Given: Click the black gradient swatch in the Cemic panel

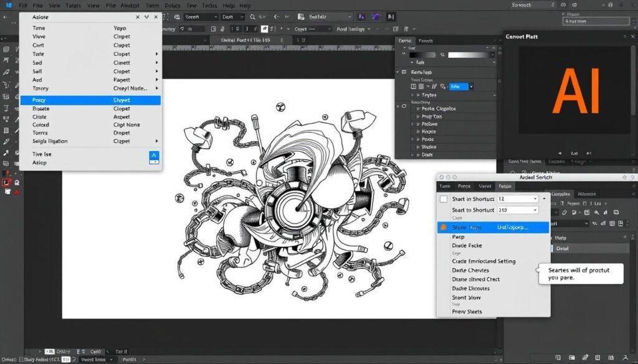Looking at the screenshot, I should click(421, 54).
